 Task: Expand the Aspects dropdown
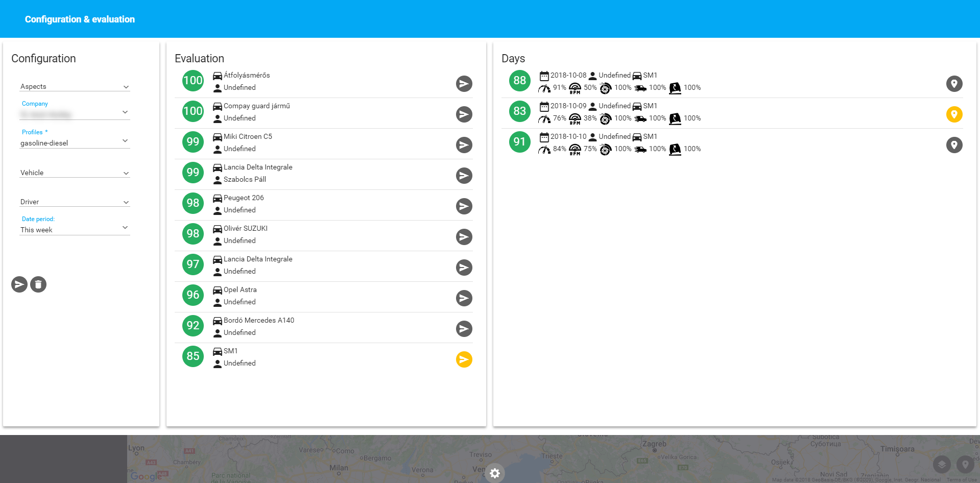tap(75, 87)
